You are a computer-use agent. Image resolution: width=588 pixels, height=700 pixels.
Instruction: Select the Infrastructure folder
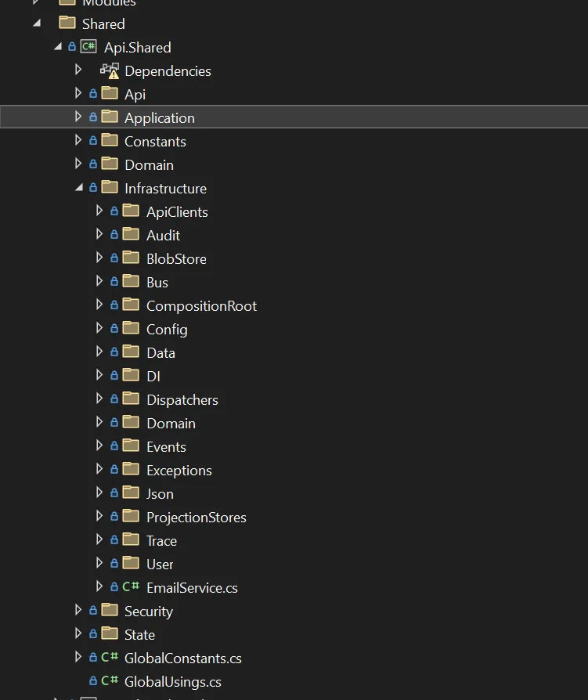(166, 189)
